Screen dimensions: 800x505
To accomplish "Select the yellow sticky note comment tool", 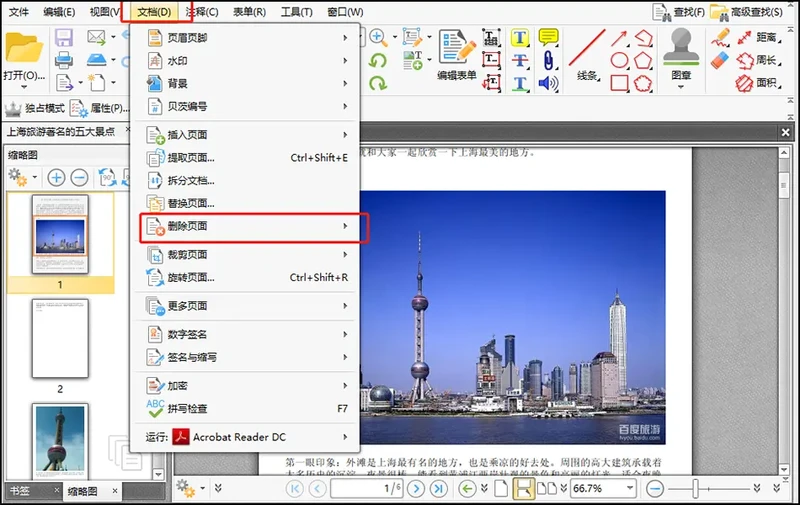I will point(548,37).
